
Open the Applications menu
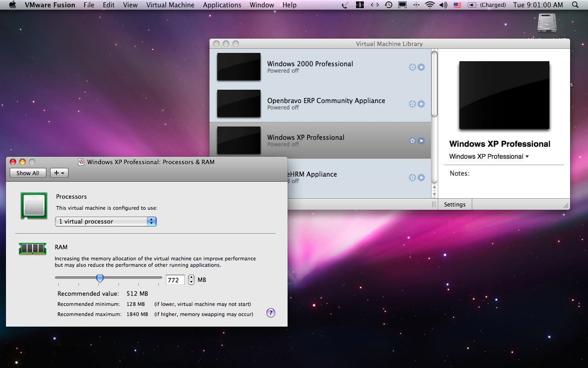pos(222,5)
